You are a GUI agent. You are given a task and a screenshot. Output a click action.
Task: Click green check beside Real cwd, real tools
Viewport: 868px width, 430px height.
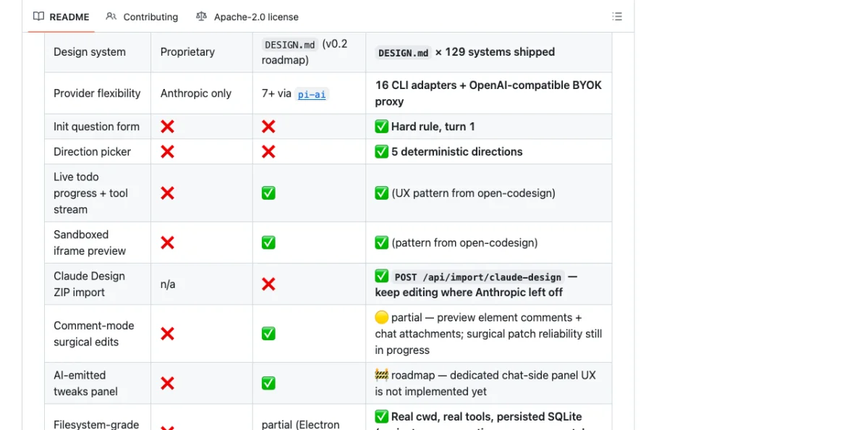pos(382,417)
